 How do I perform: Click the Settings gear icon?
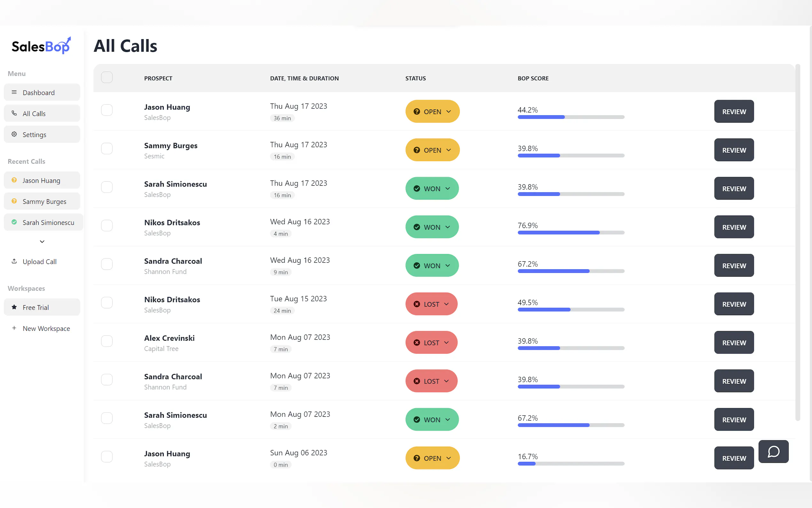(14, 134)
